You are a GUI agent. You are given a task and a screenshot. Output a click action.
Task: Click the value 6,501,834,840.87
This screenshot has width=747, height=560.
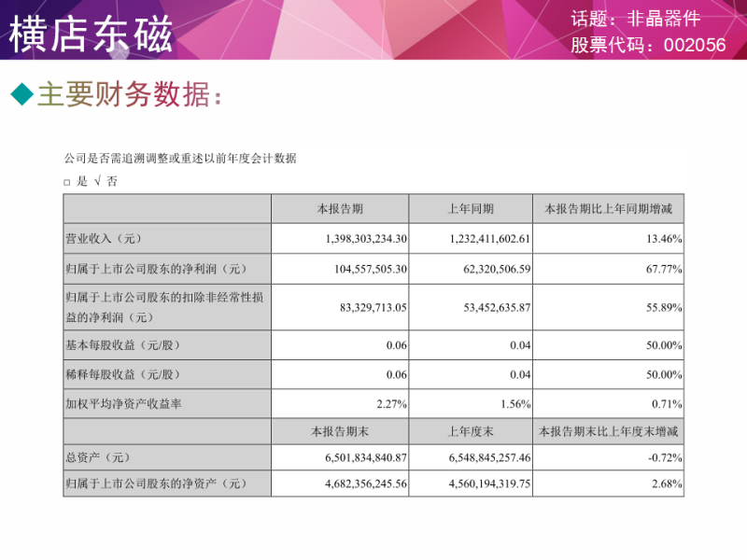(x=366, y=457)
